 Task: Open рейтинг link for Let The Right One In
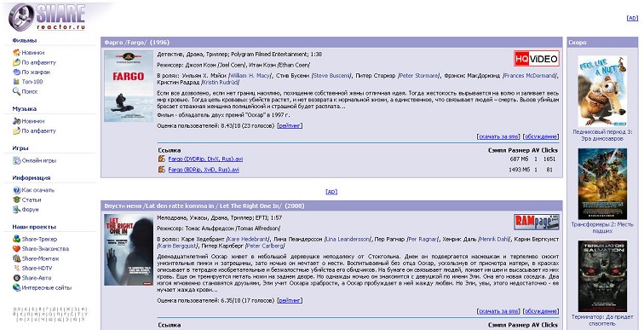(290, 301)
